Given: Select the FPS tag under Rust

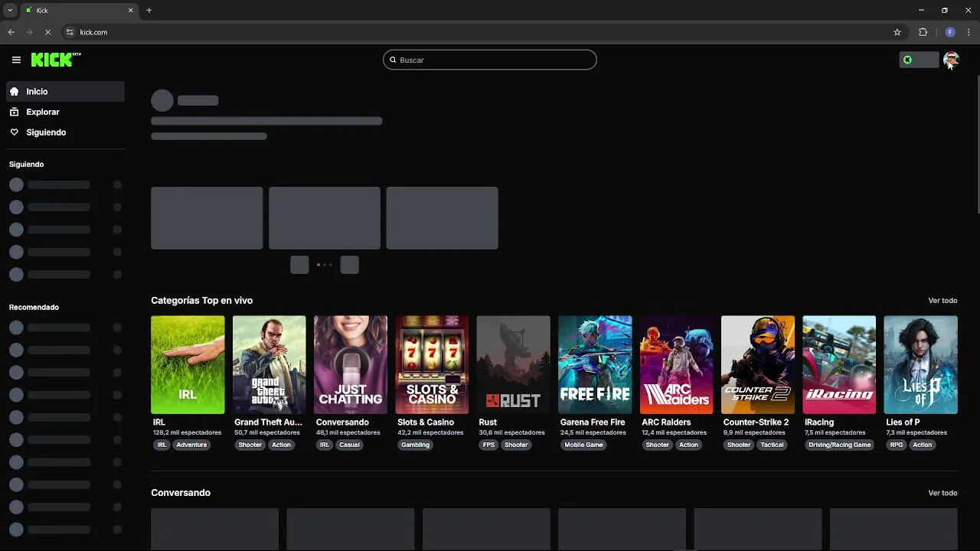Looking at the screenshot, I should (488, 445).
